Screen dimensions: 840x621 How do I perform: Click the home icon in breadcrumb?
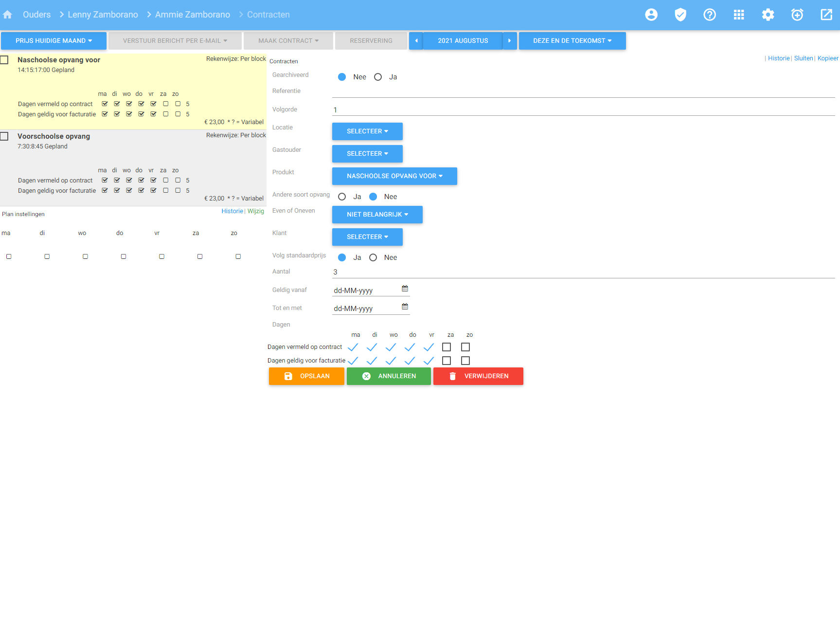[x=7, y=15]
